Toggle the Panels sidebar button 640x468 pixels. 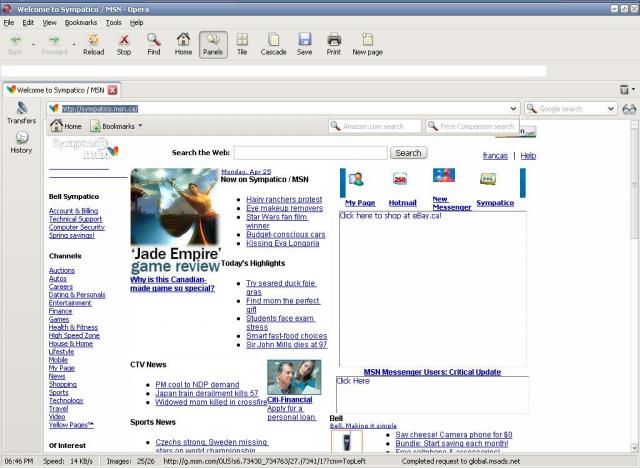point(212,44)
